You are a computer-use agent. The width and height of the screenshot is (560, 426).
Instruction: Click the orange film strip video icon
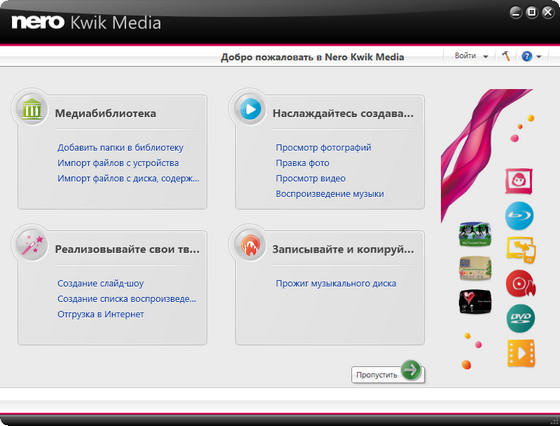point(521,353)
